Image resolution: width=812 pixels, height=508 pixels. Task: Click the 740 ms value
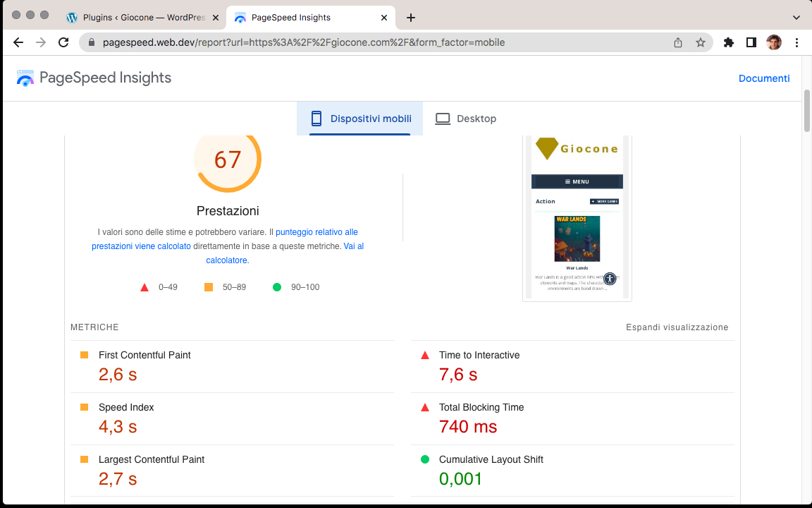coord(467,427)
